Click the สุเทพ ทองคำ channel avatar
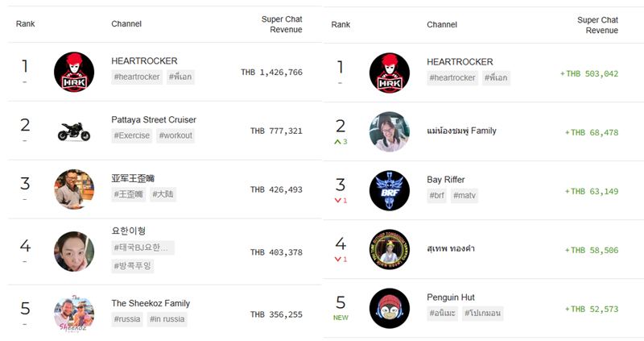The image size is (644, 341). coord(390,250)
